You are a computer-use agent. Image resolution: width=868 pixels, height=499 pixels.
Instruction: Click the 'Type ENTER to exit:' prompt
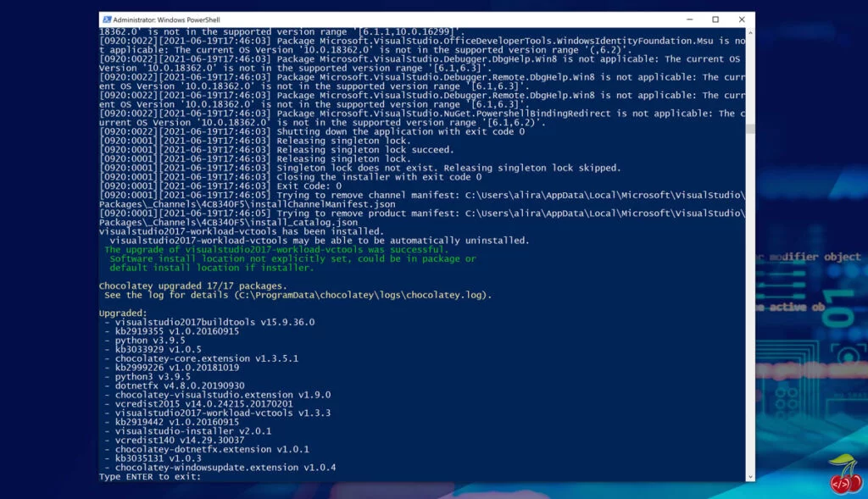tap(150, 476)
